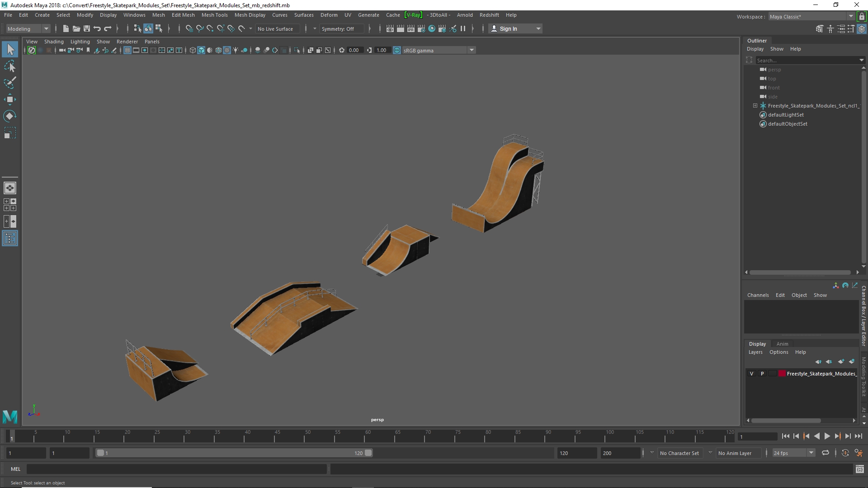The image size is (868, 488).
Task: Toggle the layer V visibility box
Action: 752,374
